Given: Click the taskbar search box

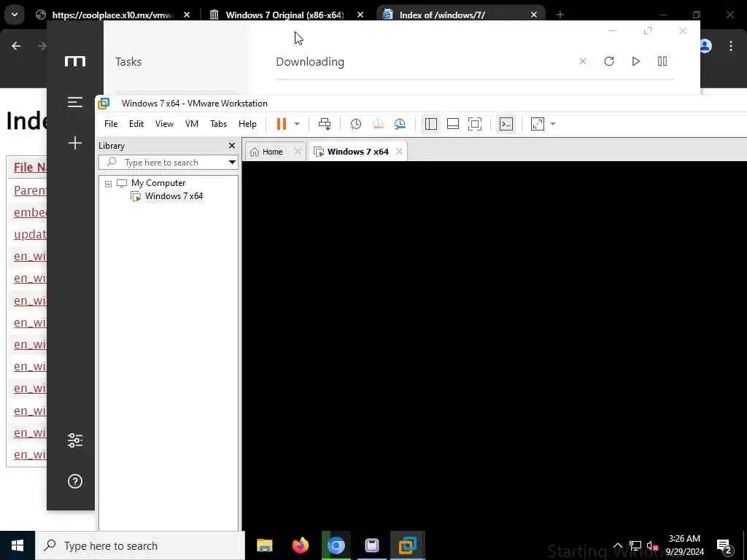Looking at the screenshot, I should [x=140, y=545].
